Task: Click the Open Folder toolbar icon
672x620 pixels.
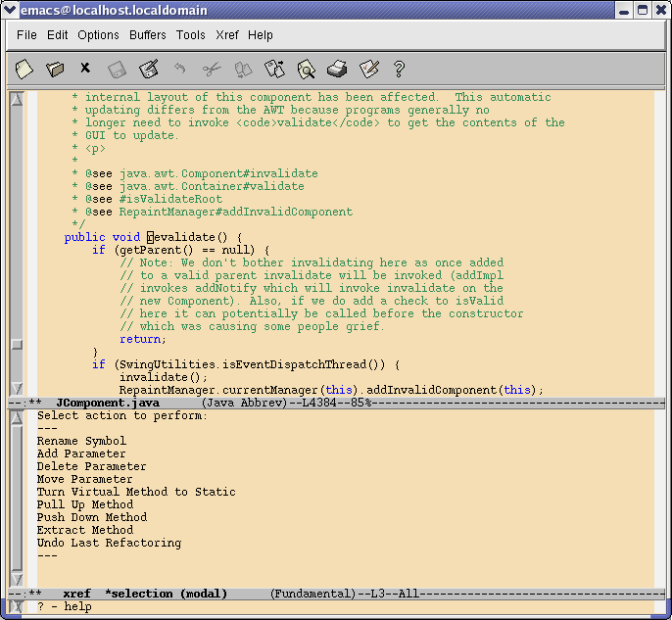Action: tap(55, 69)
